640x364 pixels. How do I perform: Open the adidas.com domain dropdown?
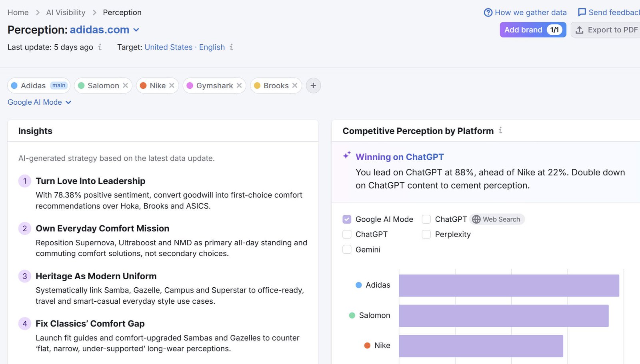point(136,30)
